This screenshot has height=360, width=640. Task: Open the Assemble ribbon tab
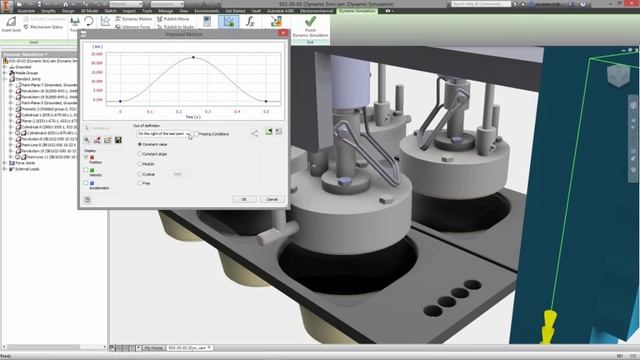point(26,11)
